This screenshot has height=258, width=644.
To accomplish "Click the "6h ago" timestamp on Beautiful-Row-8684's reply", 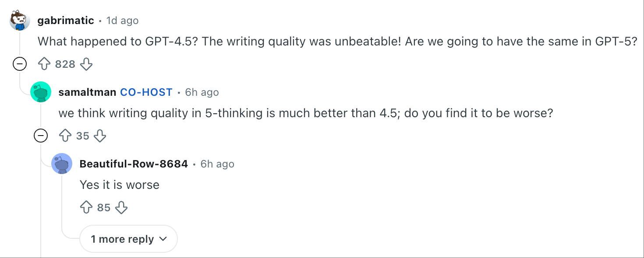I will point(217,164).
